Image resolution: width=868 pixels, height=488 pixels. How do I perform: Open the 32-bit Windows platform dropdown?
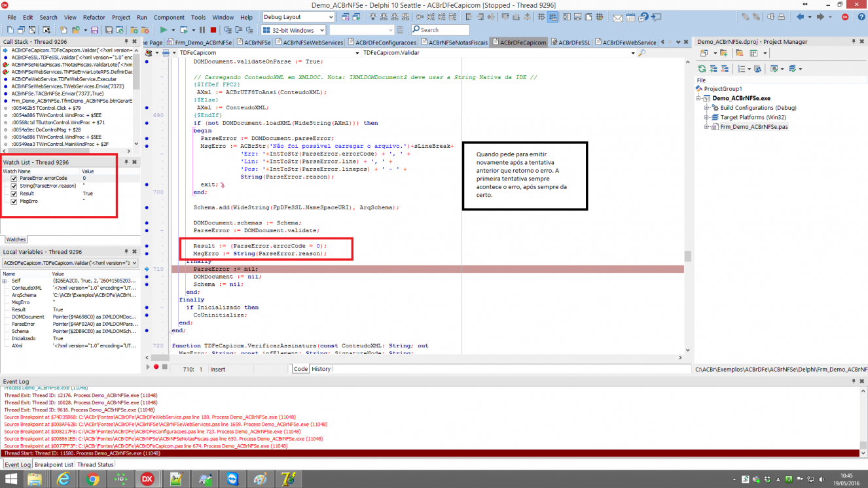coord(321,30)
